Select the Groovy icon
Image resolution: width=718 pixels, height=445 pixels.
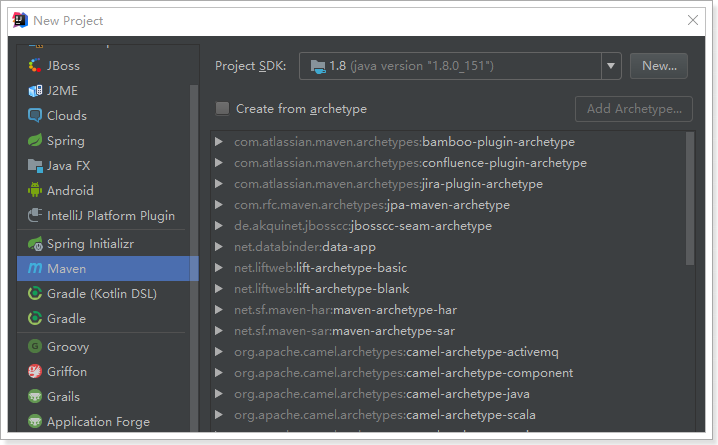pyautogui.click(x=36, y=347)
